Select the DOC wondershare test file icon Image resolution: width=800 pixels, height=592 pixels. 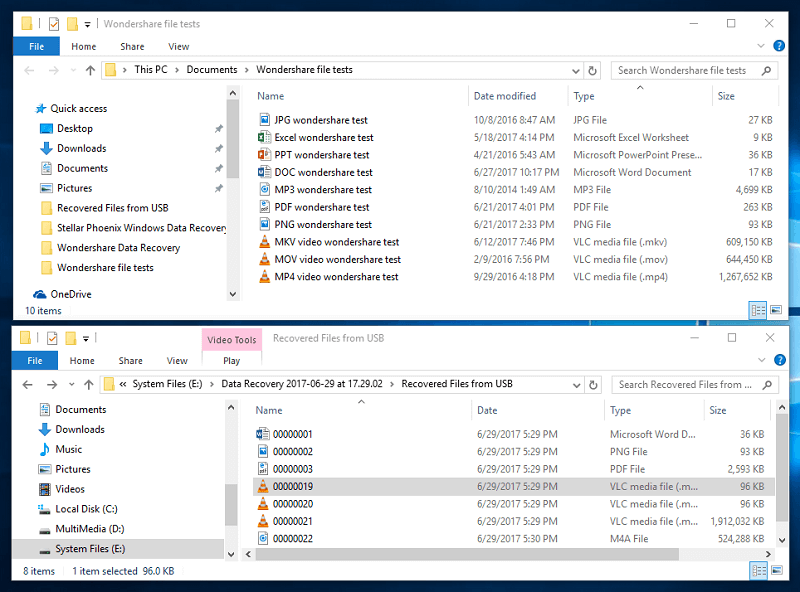[264, 172]
